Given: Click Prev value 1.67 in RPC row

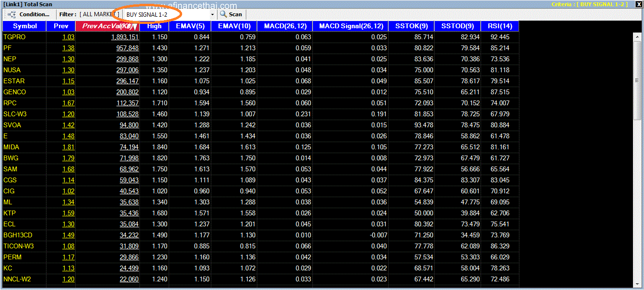Looking at the screenshot, I should [69, 103].
